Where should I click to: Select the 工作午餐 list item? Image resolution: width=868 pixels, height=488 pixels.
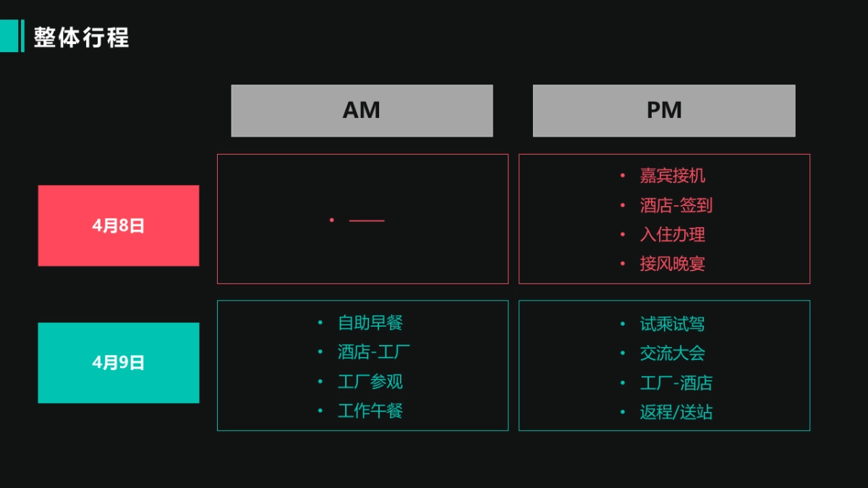370,411
